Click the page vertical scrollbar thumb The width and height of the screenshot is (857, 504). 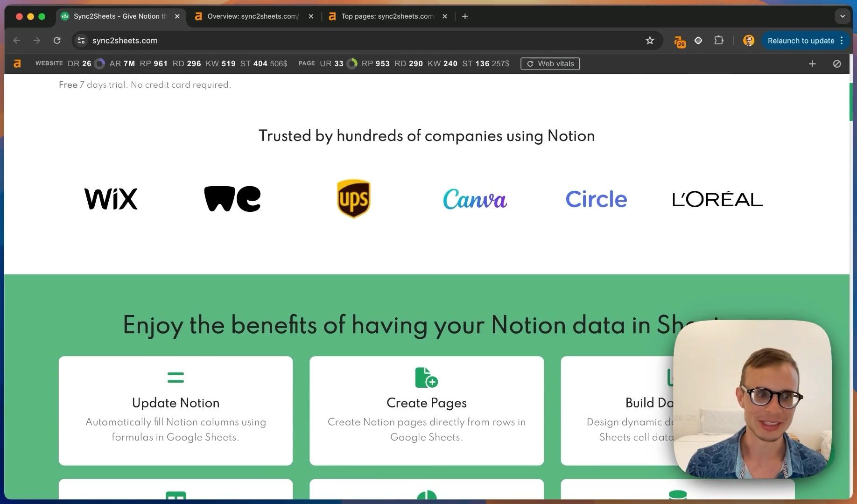pyautogui.click(x=852, y=102)
